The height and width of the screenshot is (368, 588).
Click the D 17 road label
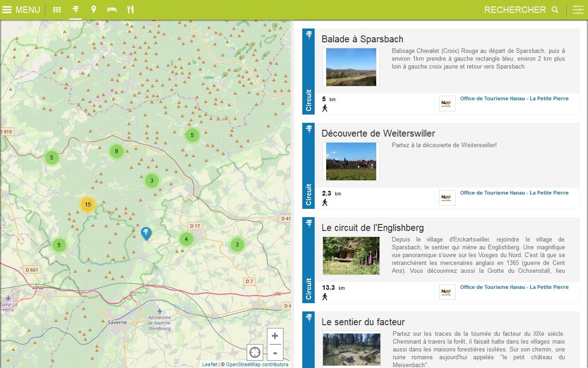[x=195, y=226]
